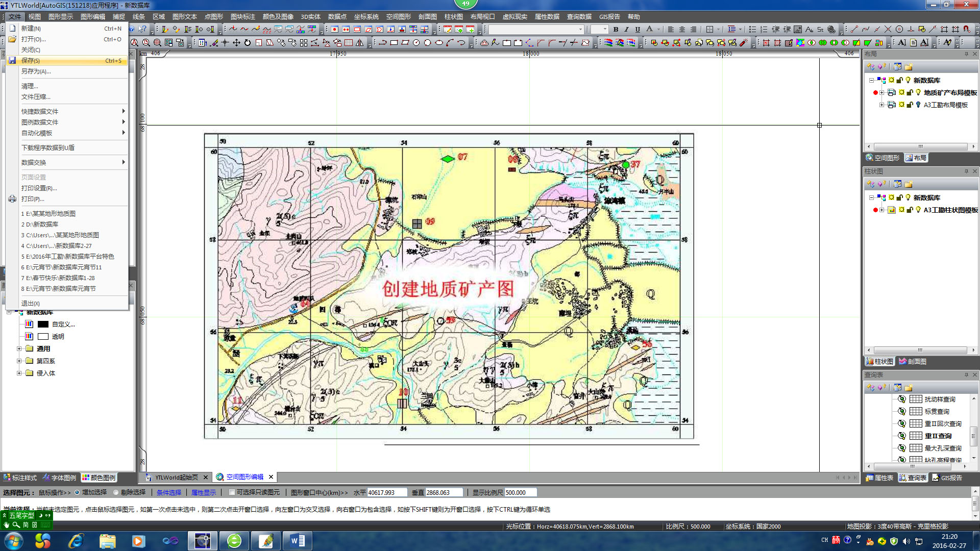
Task: Toggle sun icon of 新数据库 in 柱状图 panel
Action: pyautogui.click(x=891, y=197)
